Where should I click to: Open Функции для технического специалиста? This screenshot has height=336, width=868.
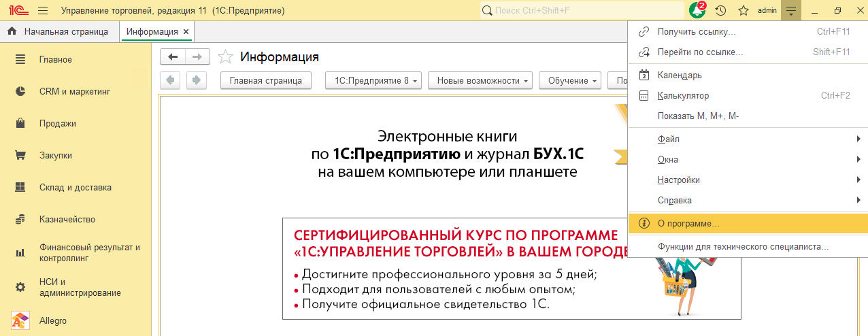pos(748,246)
